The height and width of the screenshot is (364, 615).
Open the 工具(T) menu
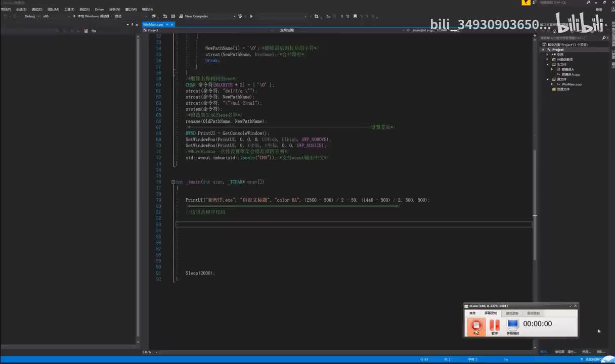[69, 9]
